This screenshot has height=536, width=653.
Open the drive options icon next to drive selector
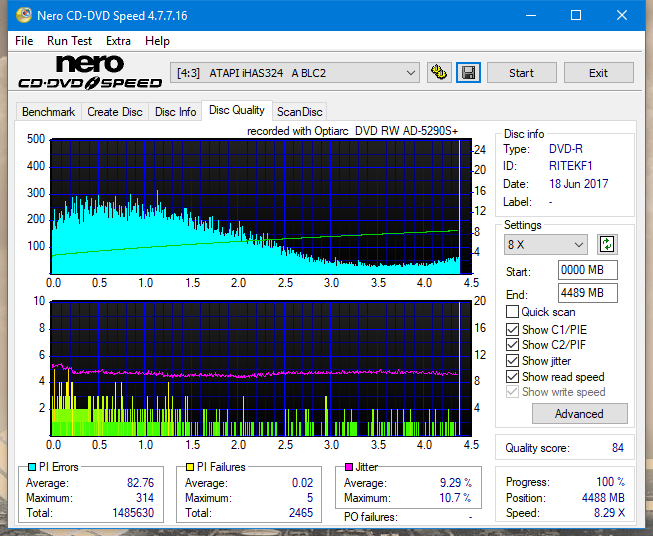click(x=439, y=73)
